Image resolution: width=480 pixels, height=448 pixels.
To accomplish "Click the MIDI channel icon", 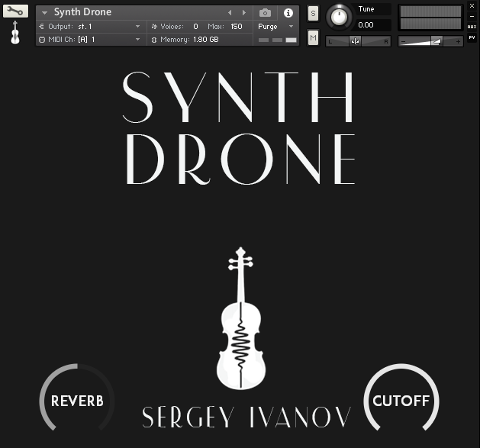I will [x=42, y=40].
